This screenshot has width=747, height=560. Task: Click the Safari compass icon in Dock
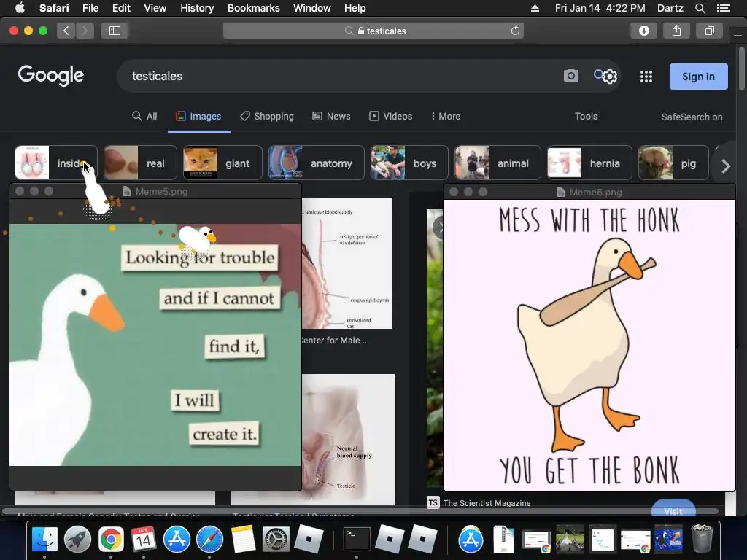209,540
